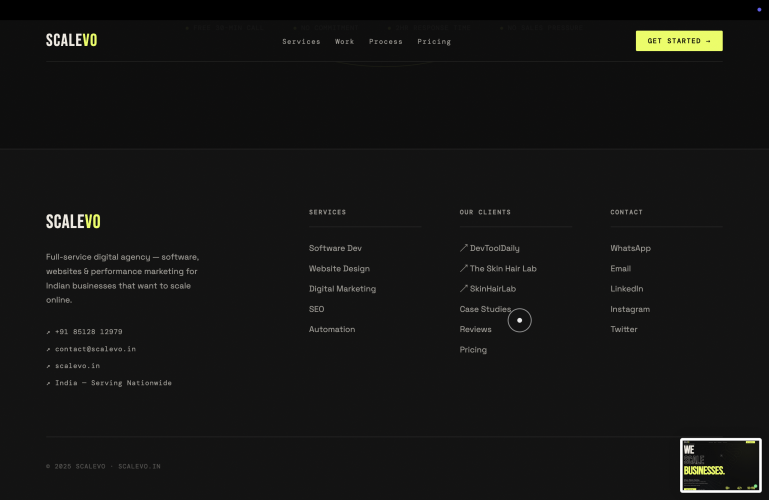Open Services in the top navigation
Viewport: 769px width, 500px height.
[x=301, y=42]
